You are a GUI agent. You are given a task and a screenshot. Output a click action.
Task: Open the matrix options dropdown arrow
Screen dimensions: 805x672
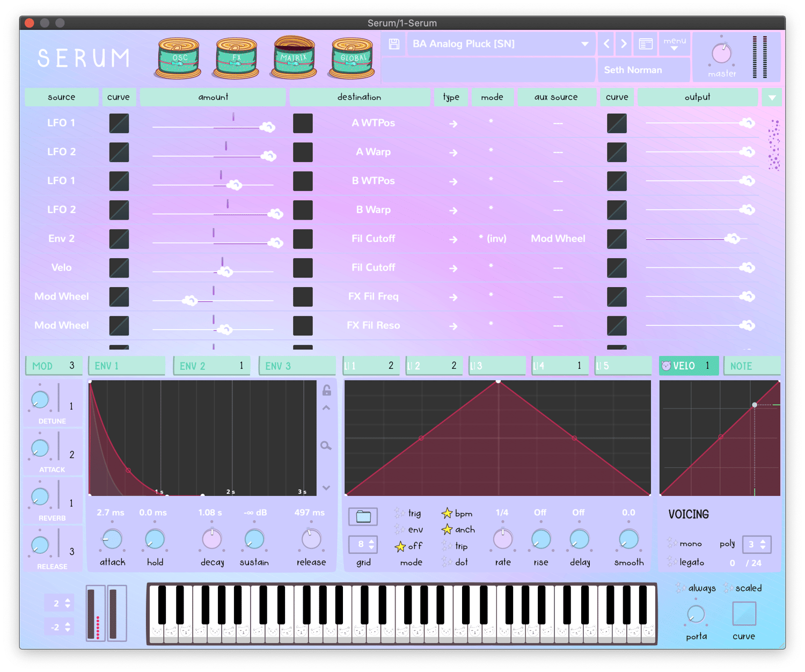tap(772, 97)
